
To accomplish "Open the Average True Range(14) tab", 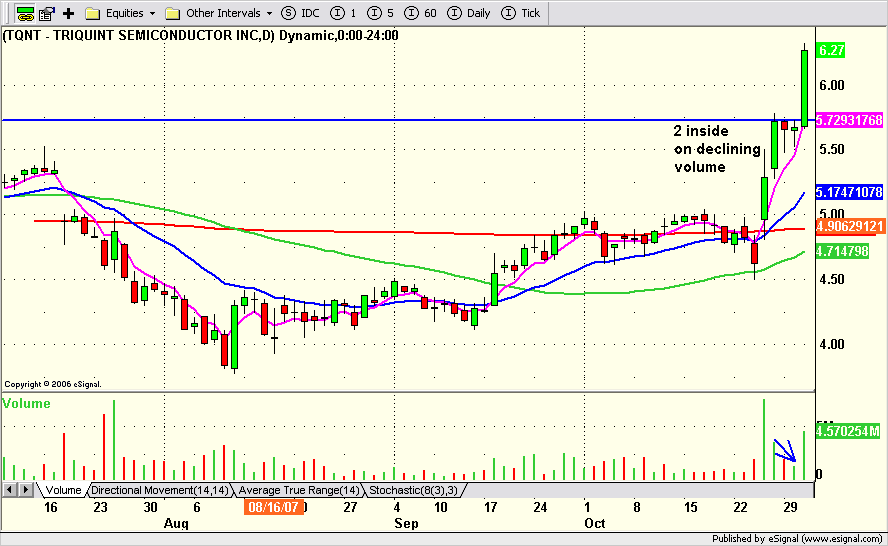I will click(x=298, y=490).
